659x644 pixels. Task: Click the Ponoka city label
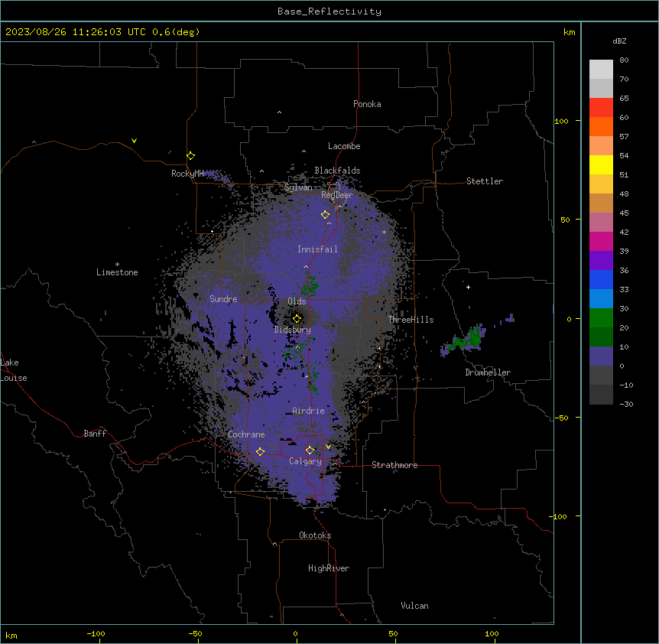click(x=367, y=104)
